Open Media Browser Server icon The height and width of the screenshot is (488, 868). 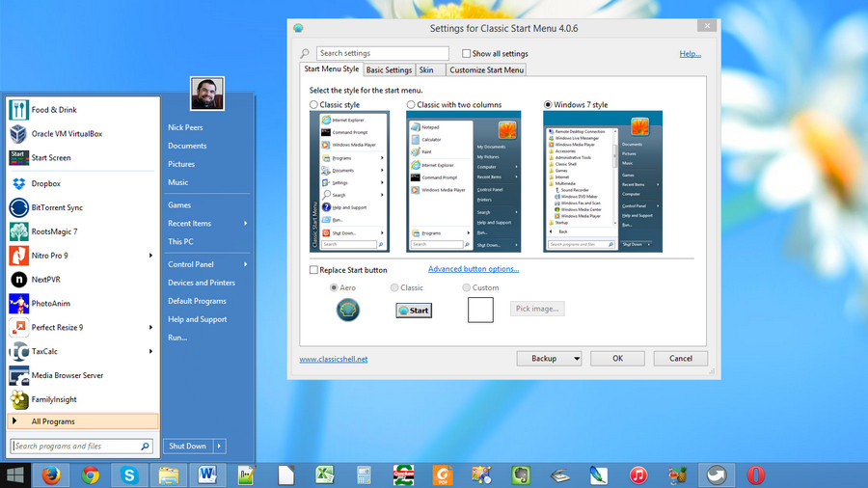click(x=19, y=375)
